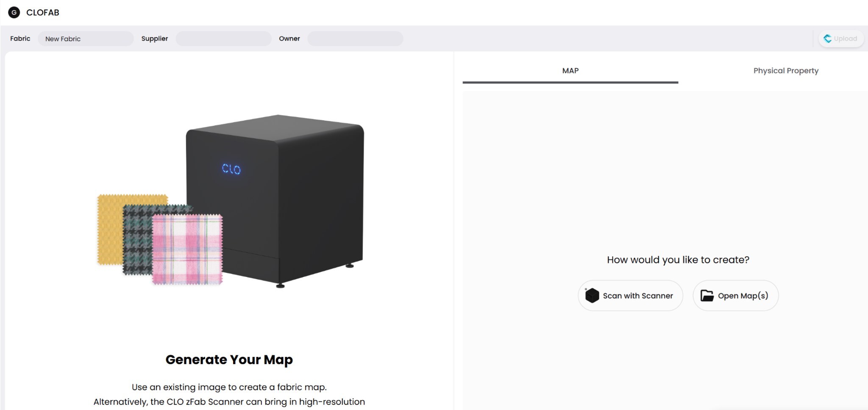Click the black scanner cube icon

click(x=592, y=296)
